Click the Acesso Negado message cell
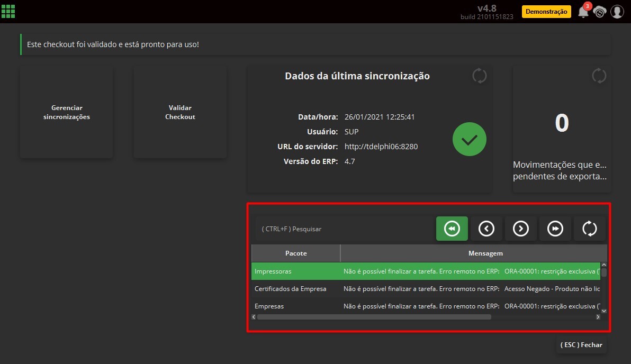The height and width of the screenshot is (364, 631). tap(472, 289)
